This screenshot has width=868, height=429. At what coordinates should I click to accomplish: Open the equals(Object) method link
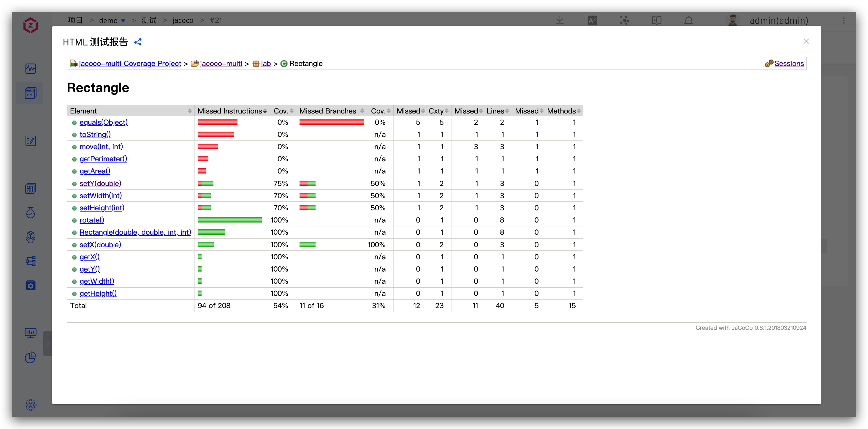[x=103, y=122]
